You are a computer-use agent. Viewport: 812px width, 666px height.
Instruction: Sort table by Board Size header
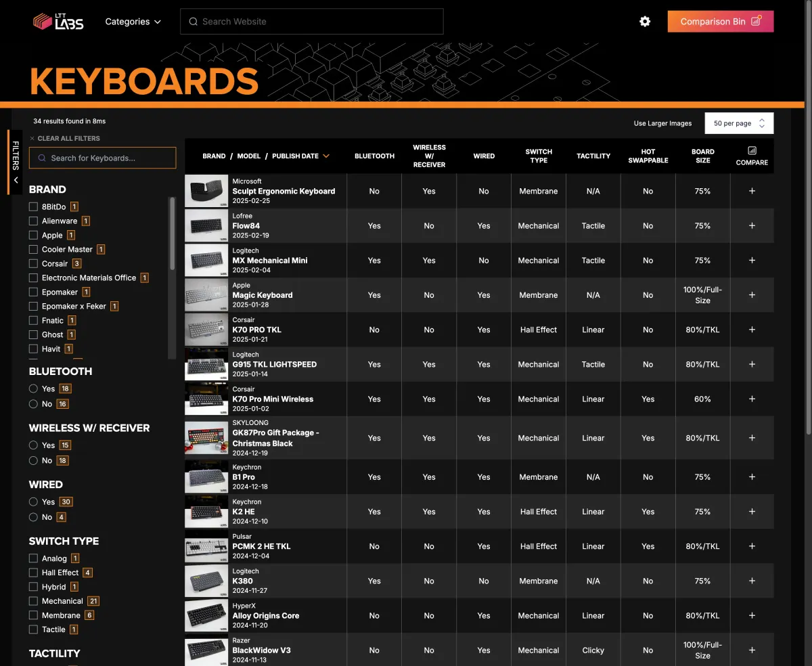coord(702,156)
